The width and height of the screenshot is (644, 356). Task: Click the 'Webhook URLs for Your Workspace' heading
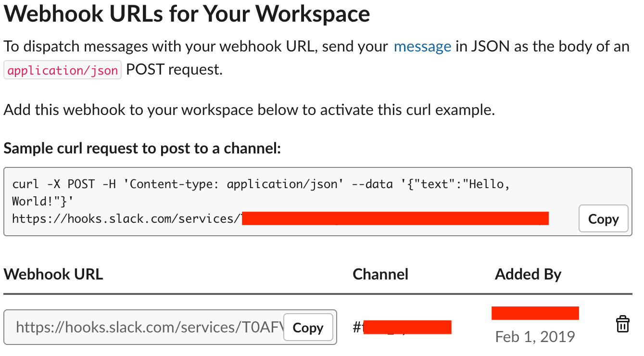tap(187, 13)
